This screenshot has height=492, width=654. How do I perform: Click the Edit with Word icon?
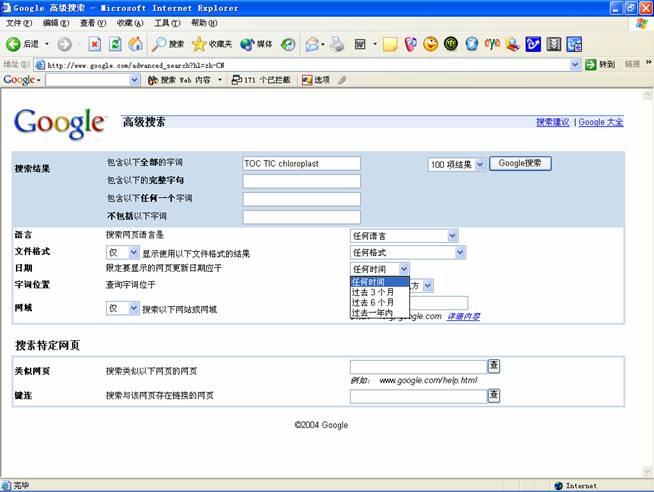pos(360,44)
